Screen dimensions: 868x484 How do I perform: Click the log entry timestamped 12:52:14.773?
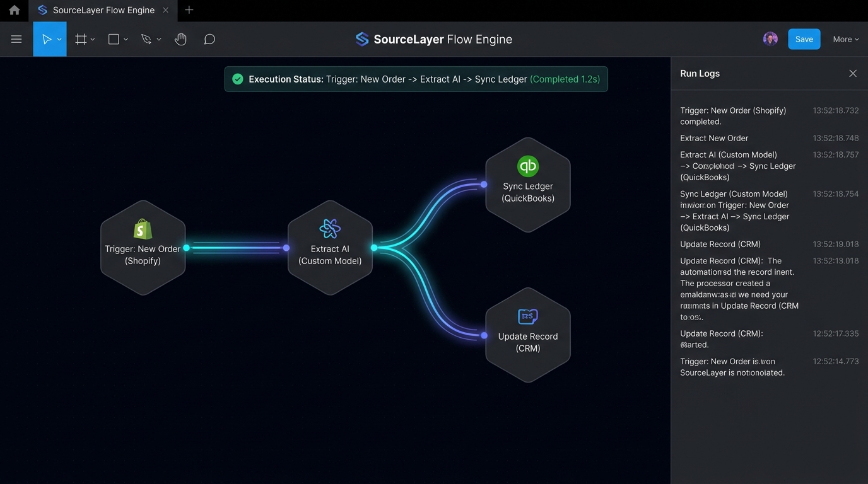(x=769, y=367)
